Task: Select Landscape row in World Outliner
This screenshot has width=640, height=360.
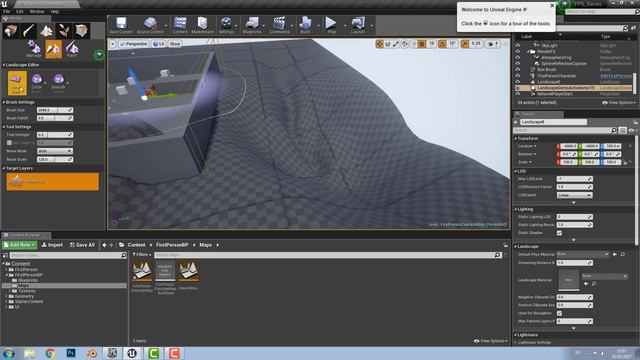Action: point(573,82)
